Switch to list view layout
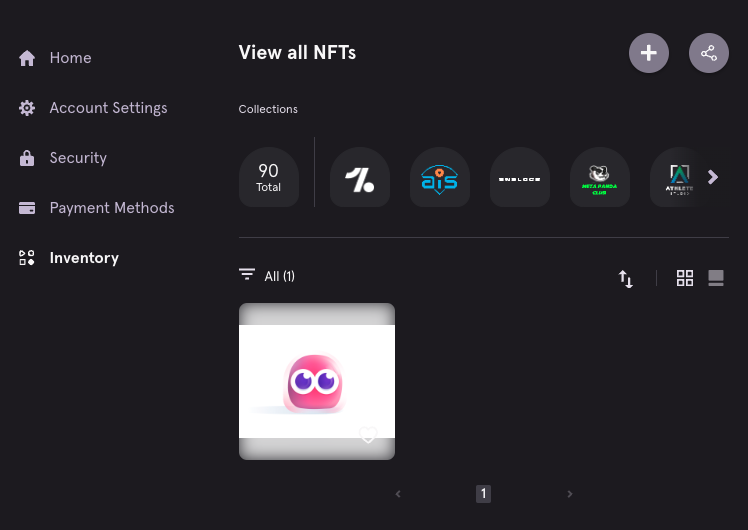The height and width of the screenshot is (530, 748). (716, 278)
